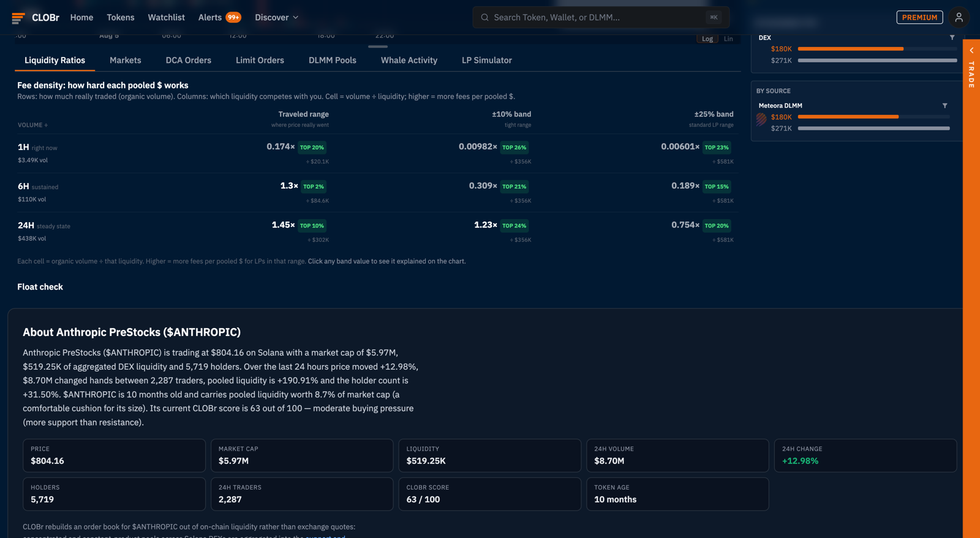Click the 0.00982× band value
This screenshot has height=538, width=980.
478,147
